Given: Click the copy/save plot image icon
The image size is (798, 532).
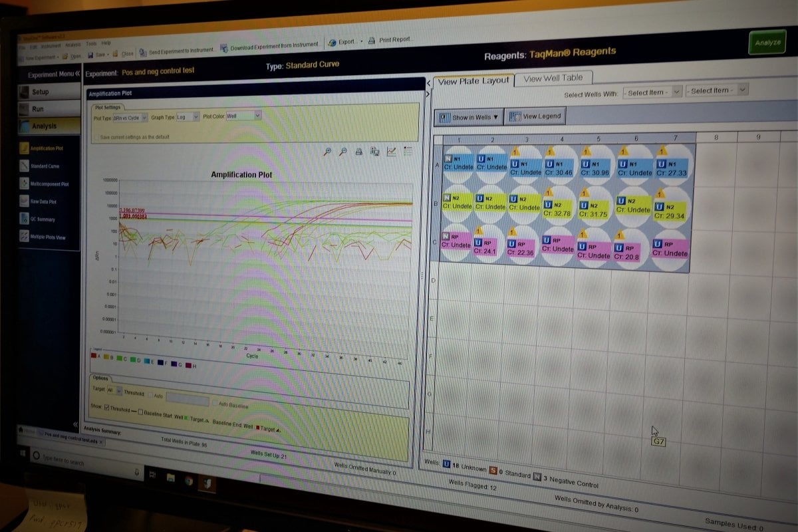Looking at the screenshot, I should [x=375, y=152].
